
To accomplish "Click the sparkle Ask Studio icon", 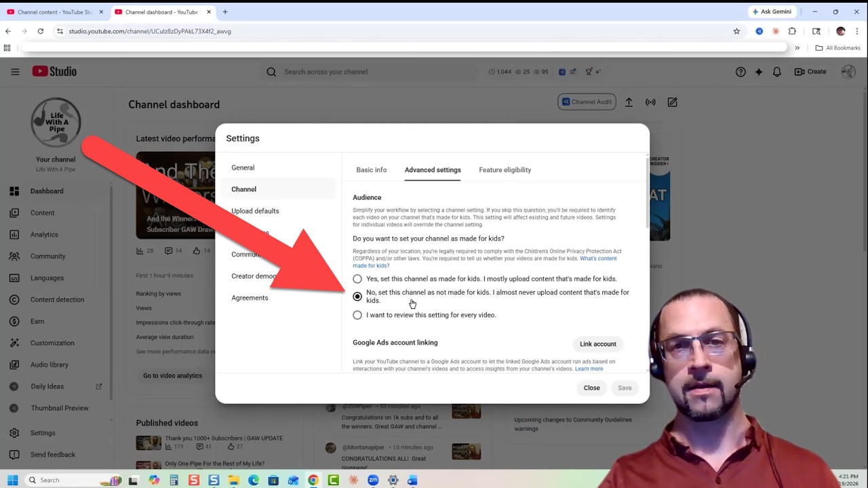I will [x=759, y=72].
